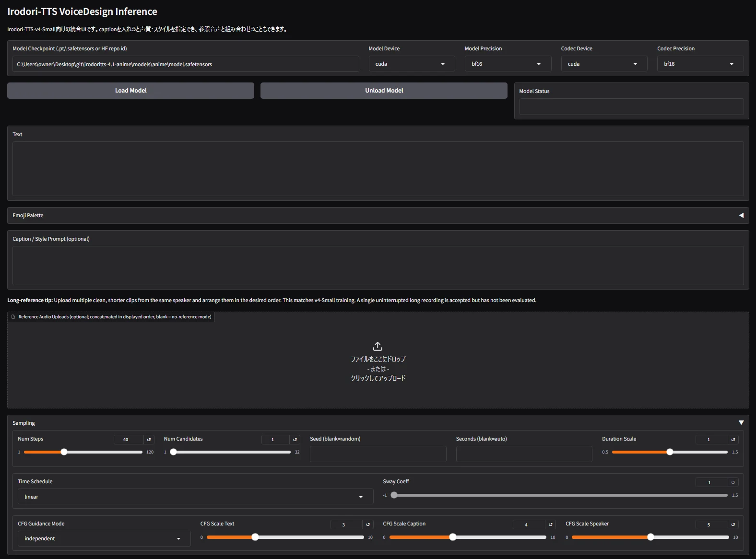Reset the Num Steps value
This screenshot has height=559, width=756.
coord(149,440)
